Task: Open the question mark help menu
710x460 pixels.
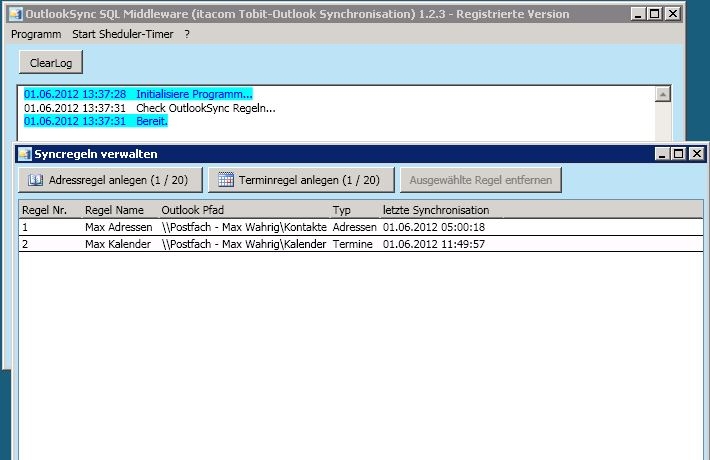Action: coord(187,34)
